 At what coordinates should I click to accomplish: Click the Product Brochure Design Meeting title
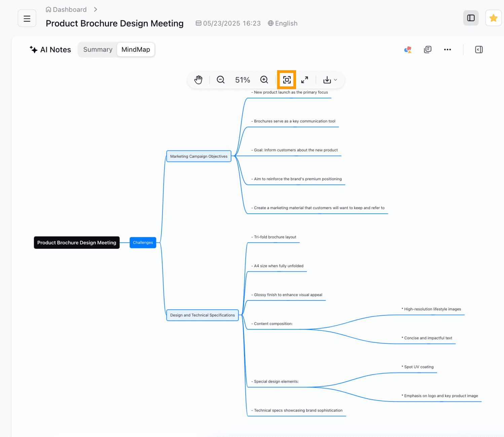(x=115, y=23)
